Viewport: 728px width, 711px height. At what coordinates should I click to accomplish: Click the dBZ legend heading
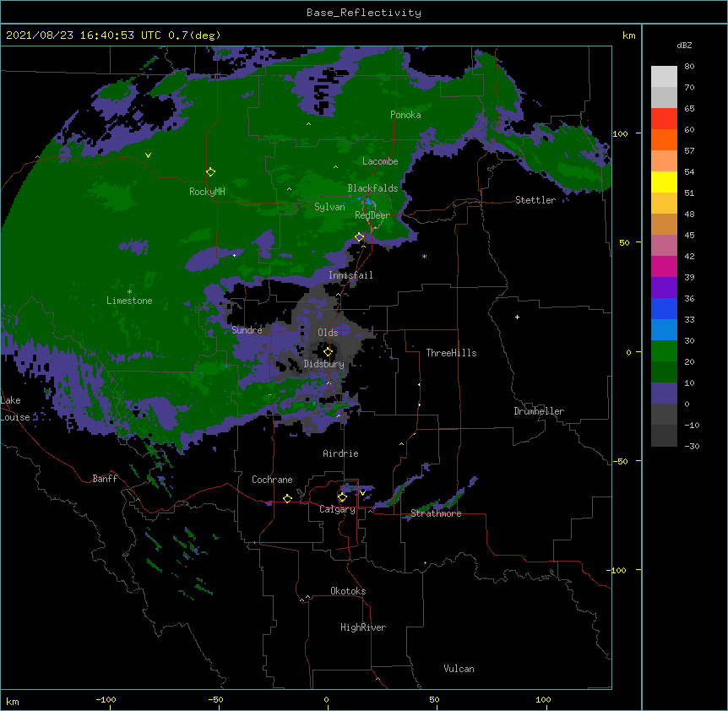click(x=684, y=46)
